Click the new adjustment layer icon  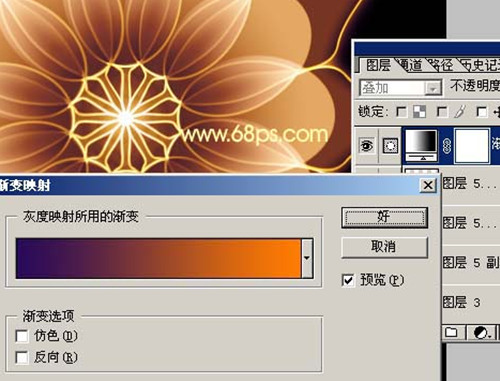coord(481,332)
